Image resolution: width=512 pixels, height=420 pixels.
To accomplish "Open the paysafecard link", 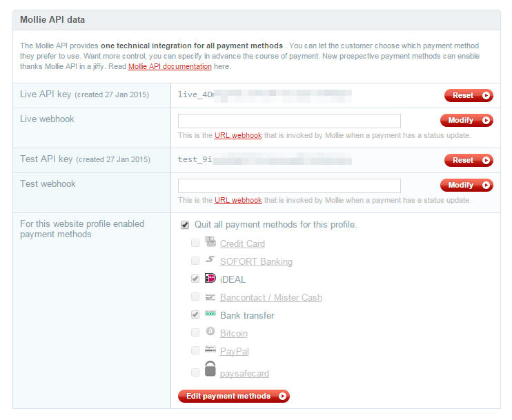I will 244,373.
